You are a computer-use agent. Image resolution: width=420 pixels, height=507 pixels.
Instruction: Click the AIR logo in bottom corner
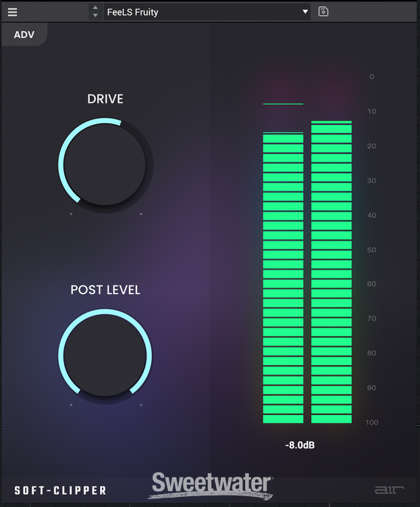click(x=385, y=489)
